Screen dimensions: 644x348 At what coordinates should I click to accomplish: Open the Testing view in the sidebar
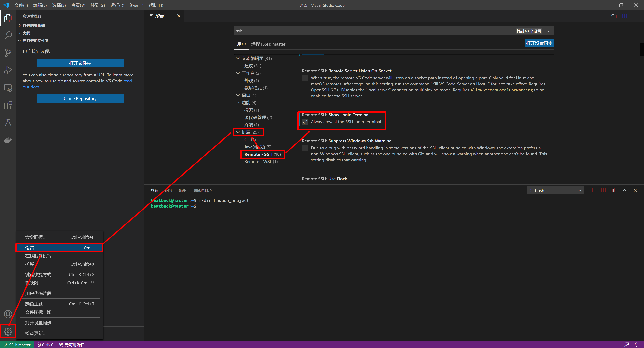pos(8,122)
